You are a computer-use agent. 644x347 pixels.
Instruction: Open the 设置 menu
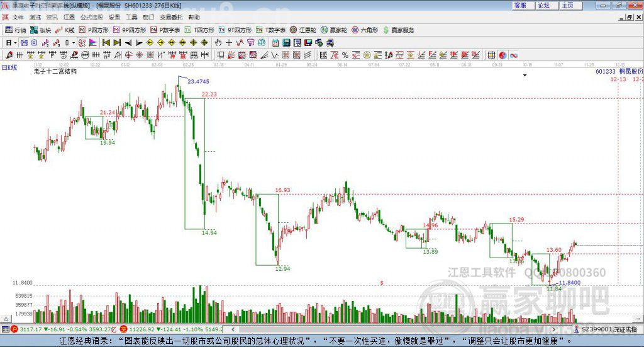point(114,17)
